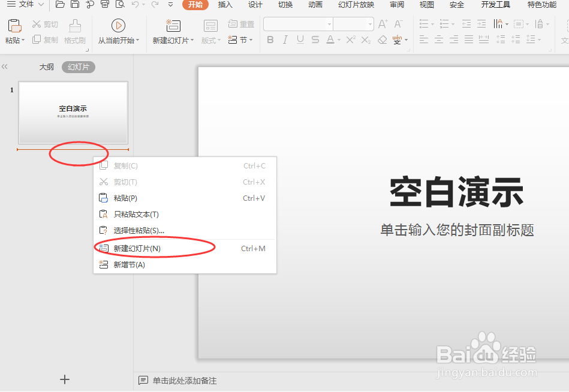This screenshot has height=392, width=569.
Task: Add a slide with the plus button
Action: [64, 379]
